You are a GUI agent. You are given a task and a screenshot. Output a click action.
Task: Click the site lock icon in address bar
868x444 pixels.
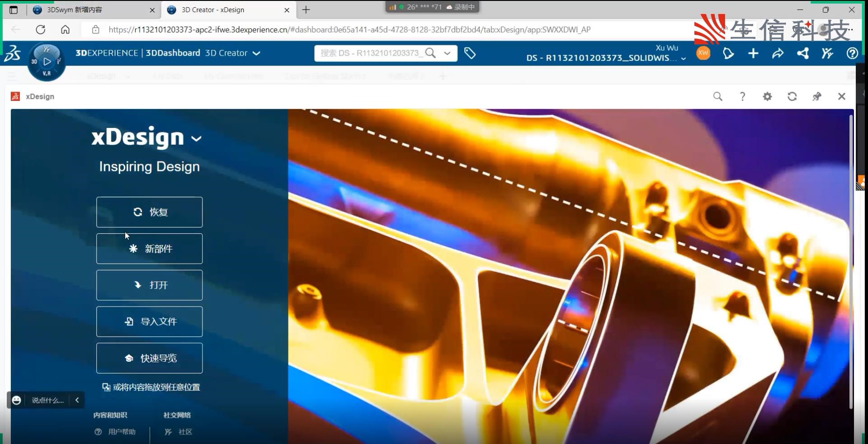pos(95,29)
